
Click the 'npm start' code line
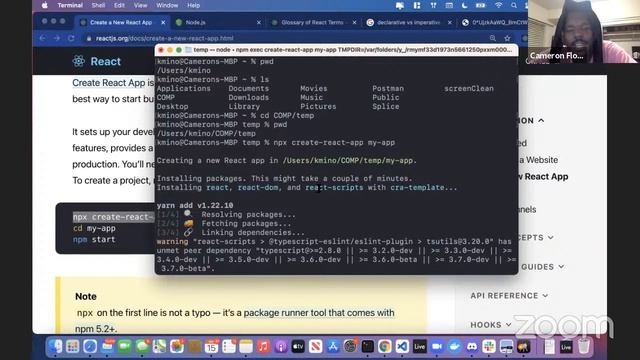(x=94, y=240)
